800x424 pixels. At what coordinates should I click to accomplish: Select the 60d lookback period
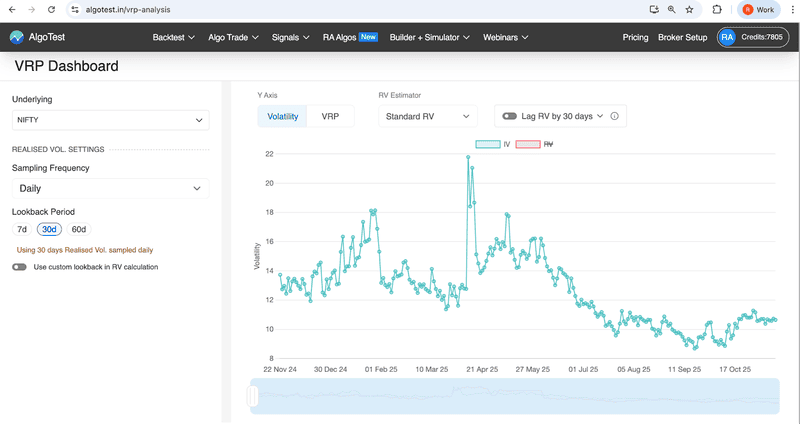[79, 229]
